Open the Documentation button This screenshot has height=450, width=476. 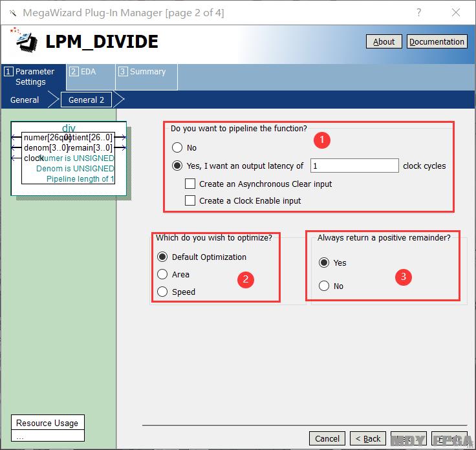tap(437, 41)
